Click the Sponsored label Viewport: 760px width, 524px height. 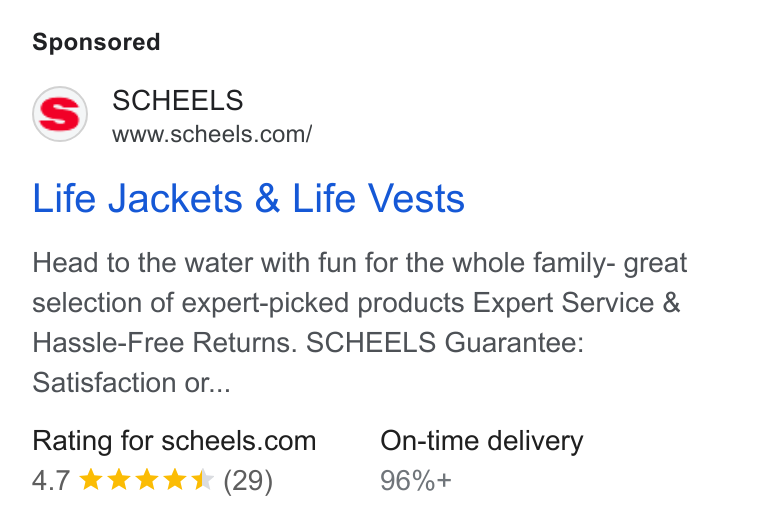[x=96, y=42]
